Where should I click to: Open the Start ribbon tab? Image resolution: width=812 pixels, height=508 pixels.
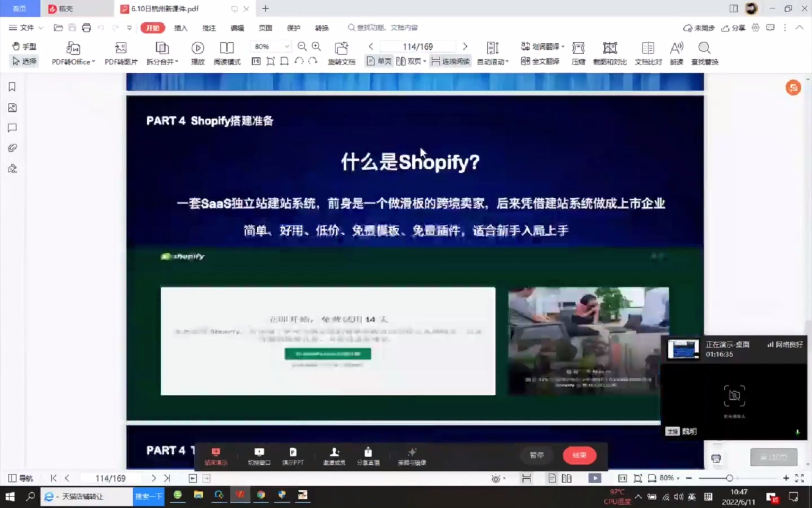153,28
